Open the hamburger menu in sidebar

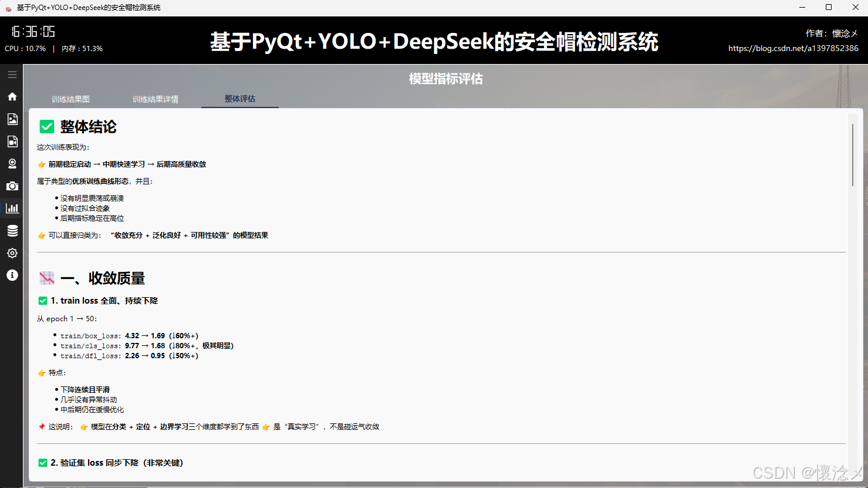click(x=12, y=75)
